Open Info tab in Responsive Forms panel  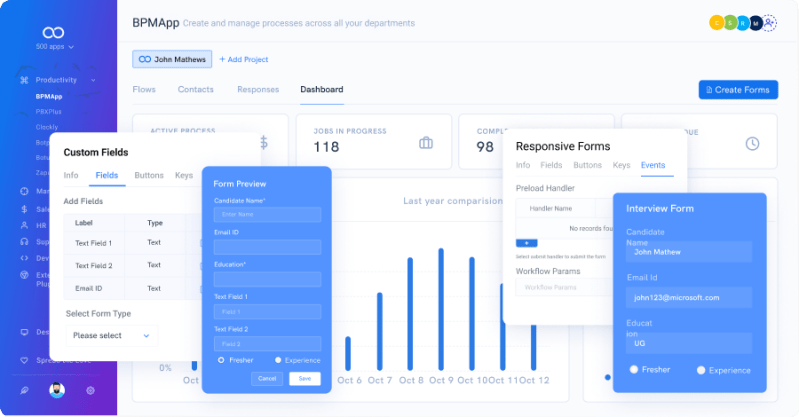(523, 165)
